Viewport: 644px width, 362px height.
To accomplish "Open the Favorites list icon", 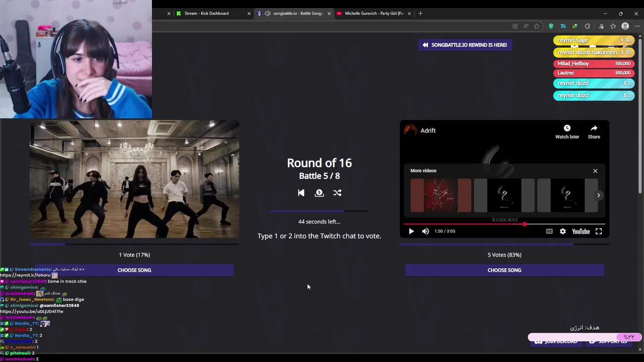I will 613,26.
